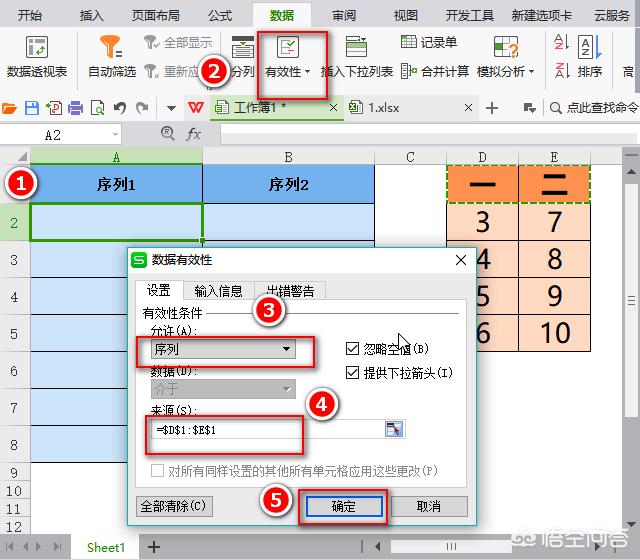Screen dimensions: 640x560
Task: Open the Data (数据) ribbon tab
Action: (x=282, y=16)
